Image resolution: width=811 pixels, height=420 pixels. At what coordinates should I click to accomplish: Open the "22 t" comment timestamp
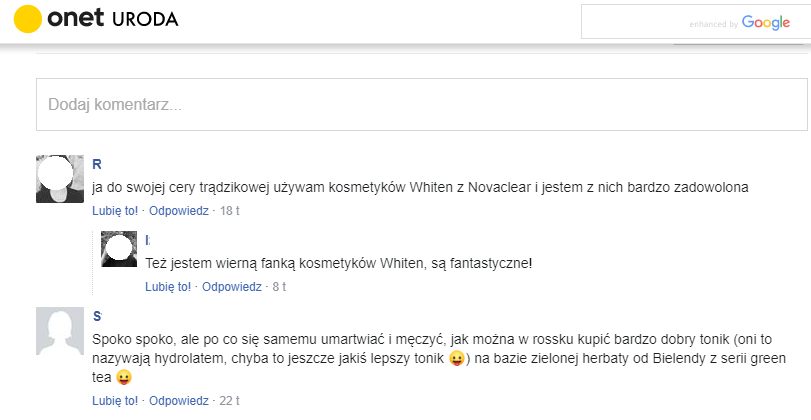[230, 401]
